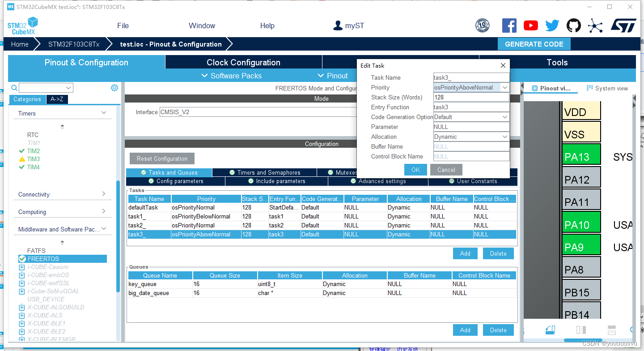This screenshot has height=351, width=644.
Task: Click the Task Name input field
Action: tap(471, 77)
